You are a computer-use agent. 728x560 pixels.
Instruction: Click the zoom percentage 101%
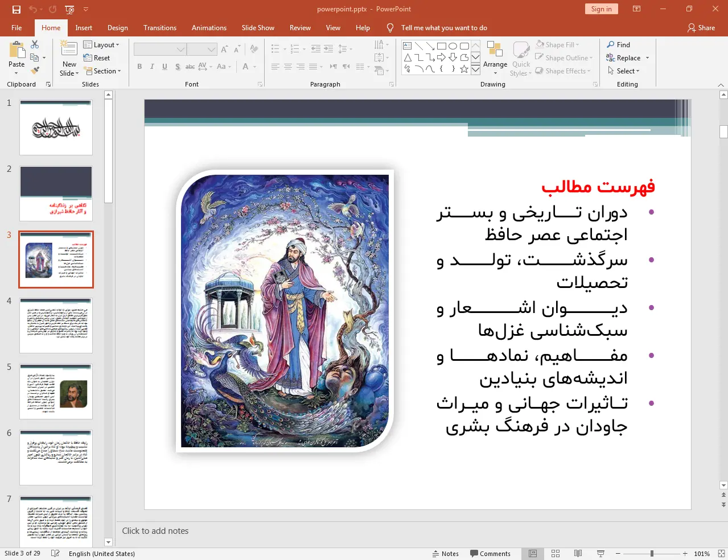(702, 554)
